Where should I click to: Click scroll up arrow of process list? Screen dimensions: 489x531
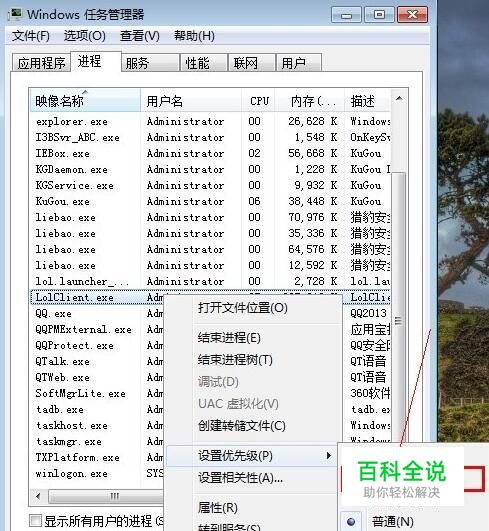(x=399, y=99)
